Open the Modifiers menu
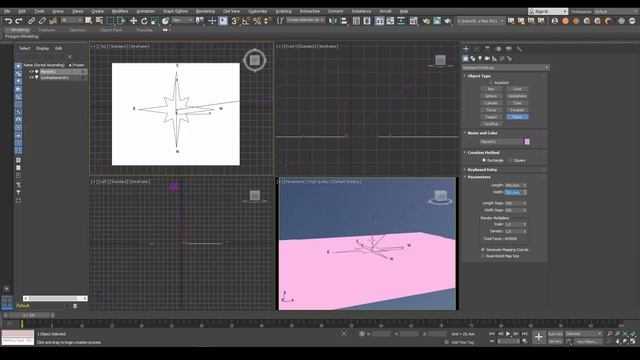Viewport: 640px width, 360px height. pyautogui.click(x=120, y=11)
